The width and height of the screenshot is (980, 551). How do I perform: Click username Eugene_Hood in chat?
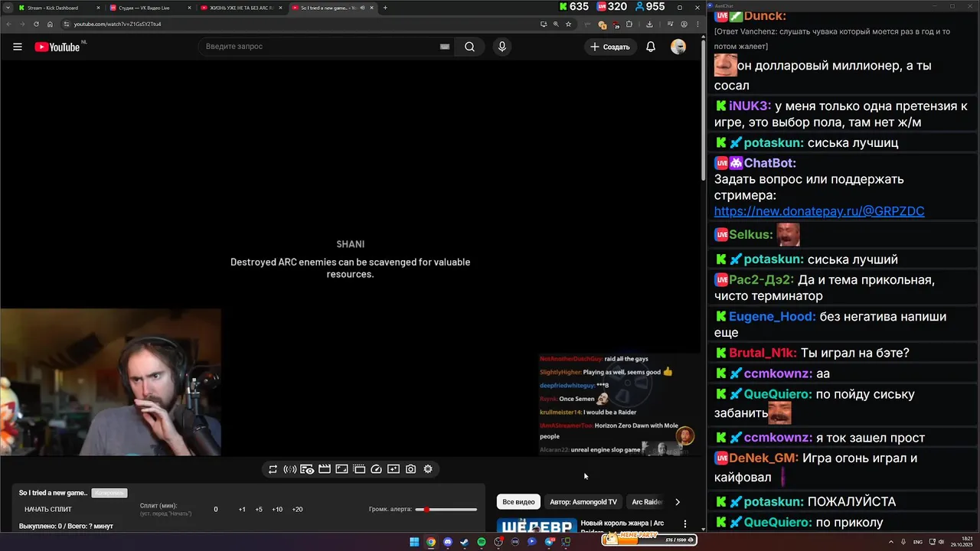coord(772,316)
